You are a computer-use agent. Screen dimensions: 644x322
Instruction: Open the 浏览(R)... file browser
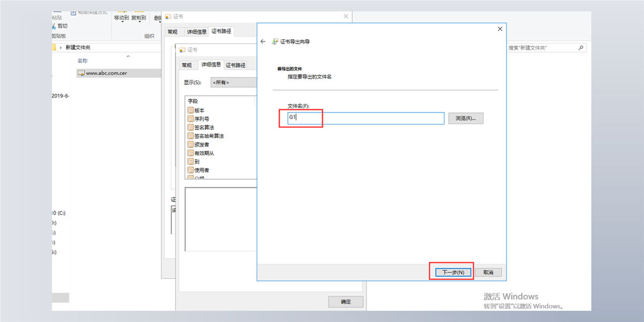pos(466,118)
